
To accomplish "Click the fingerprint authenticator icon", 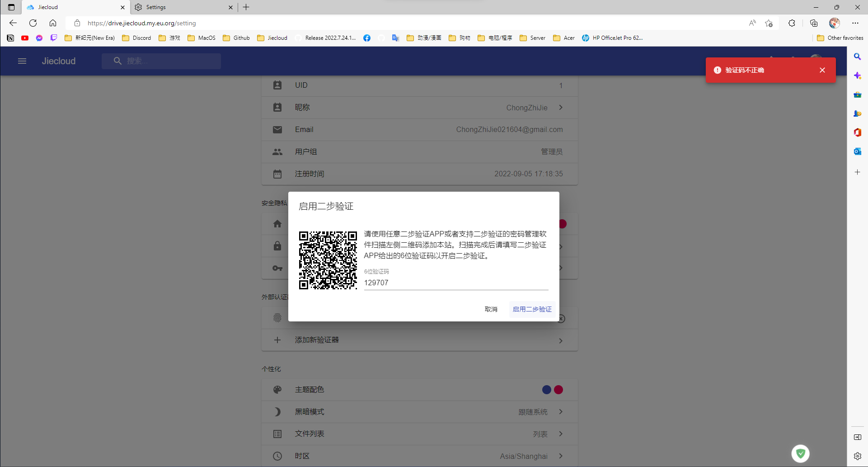I will point(277,318).
